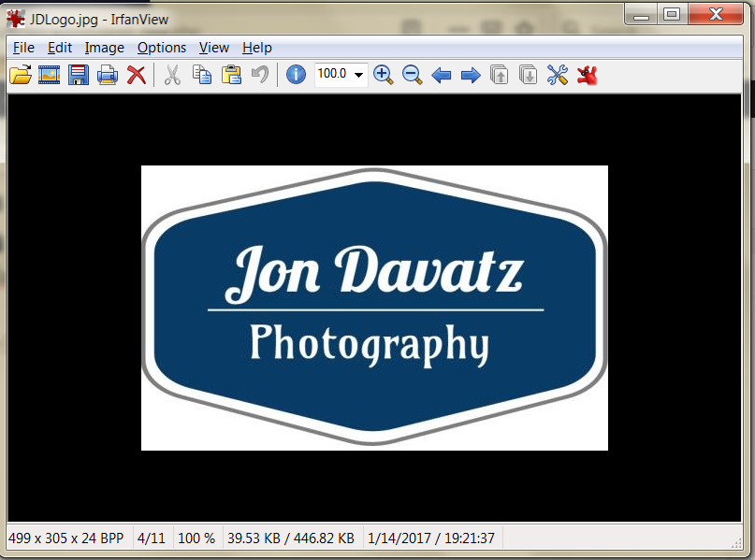This screenshot has height=560, width=755.
Task: Delete the current file
Action: [136, 75]
